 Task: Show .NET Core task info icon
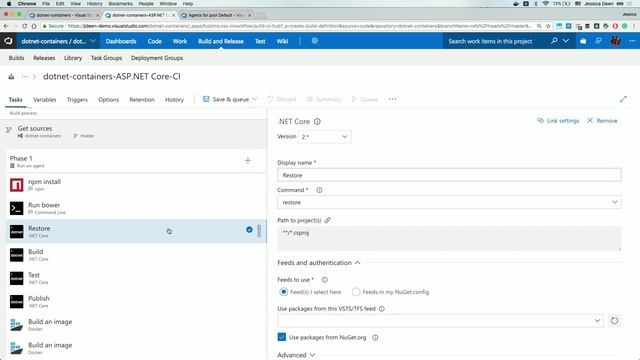pyautogui.click(x=317, y=121)
